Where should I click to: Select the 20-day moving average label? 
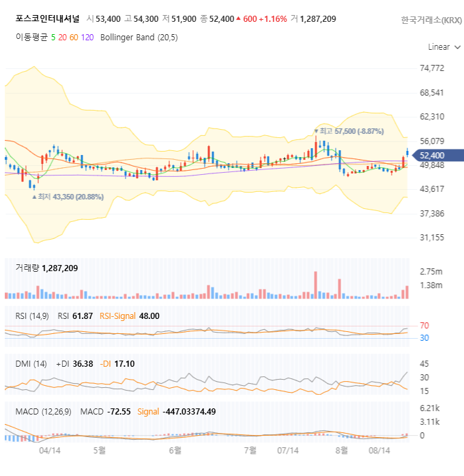[x=63, y=38]
